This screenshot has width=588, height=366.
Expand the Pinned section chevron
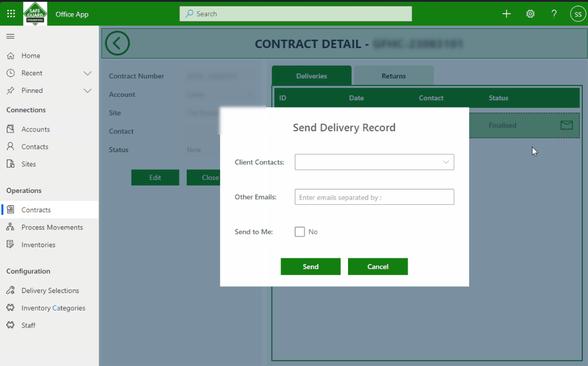87,91
